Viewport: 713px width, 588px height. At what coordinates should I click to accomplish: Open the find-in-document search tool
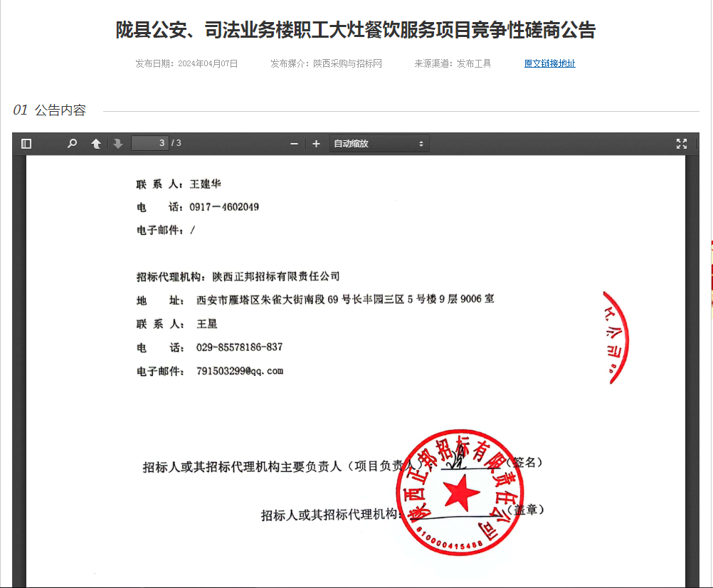coord(72,144)
